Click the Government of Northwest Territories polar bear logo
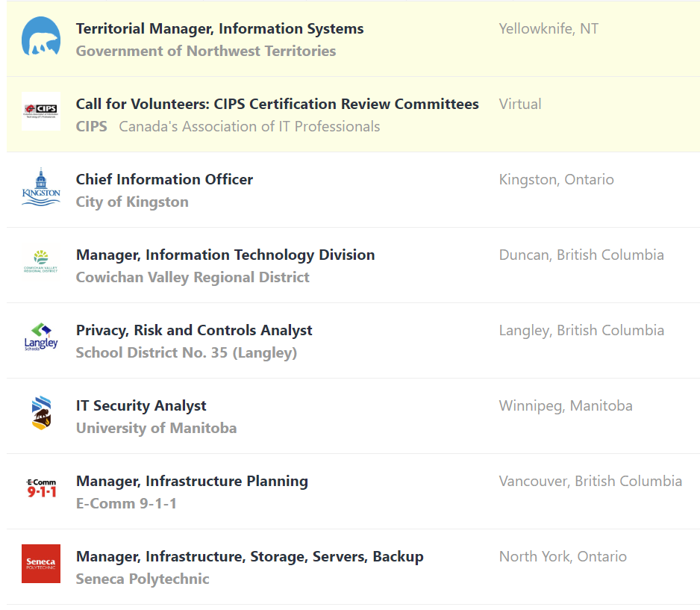This screenshot has width=700, height=610. point(41,37)
